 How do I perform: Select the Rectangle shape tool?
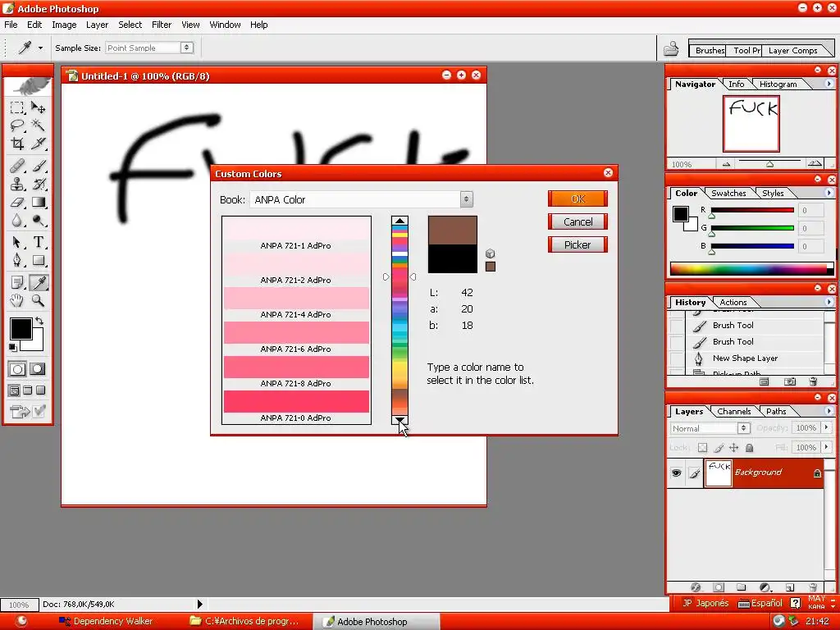[x=38, y=260]
